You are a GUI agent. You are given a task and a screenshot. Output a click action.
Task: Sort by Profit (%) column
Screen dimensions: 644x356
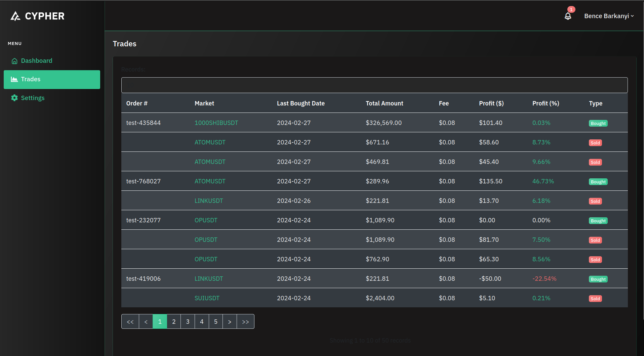pyautogui.click(x=546, y=103)
